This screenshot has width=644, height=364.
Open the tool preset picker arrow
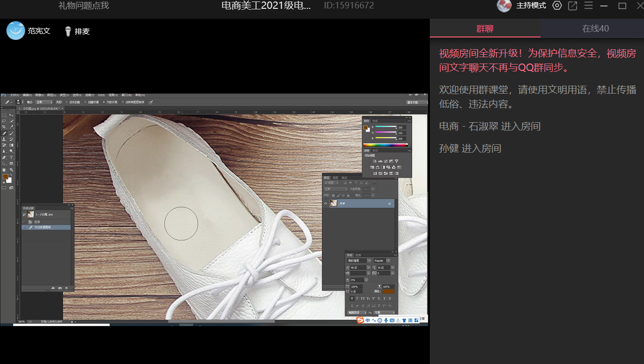[11, 102]
